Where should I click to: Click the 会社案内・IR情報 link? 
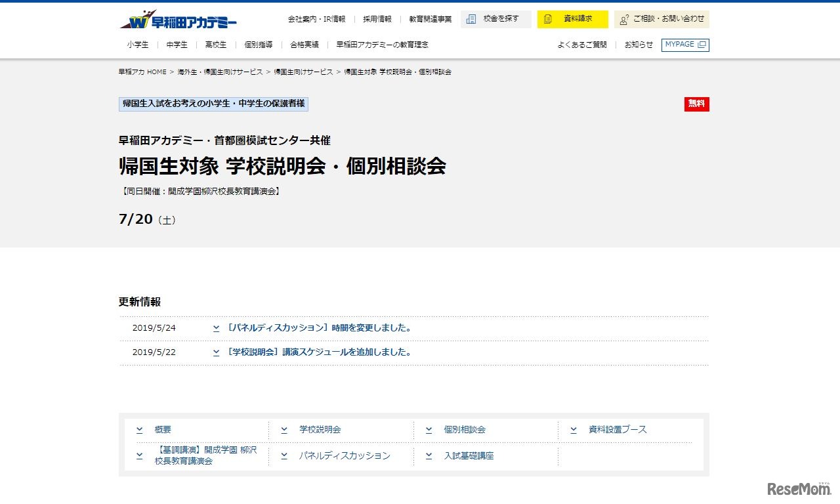tap(316, 19)
